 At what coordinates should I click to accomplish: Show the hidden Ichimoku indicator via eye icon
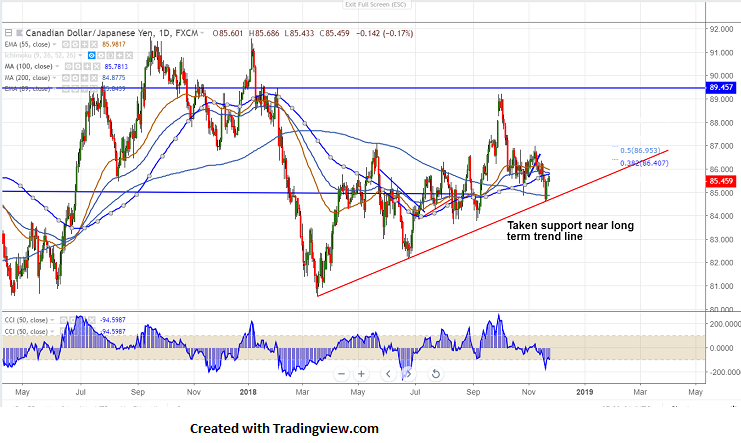coord(92,55)
